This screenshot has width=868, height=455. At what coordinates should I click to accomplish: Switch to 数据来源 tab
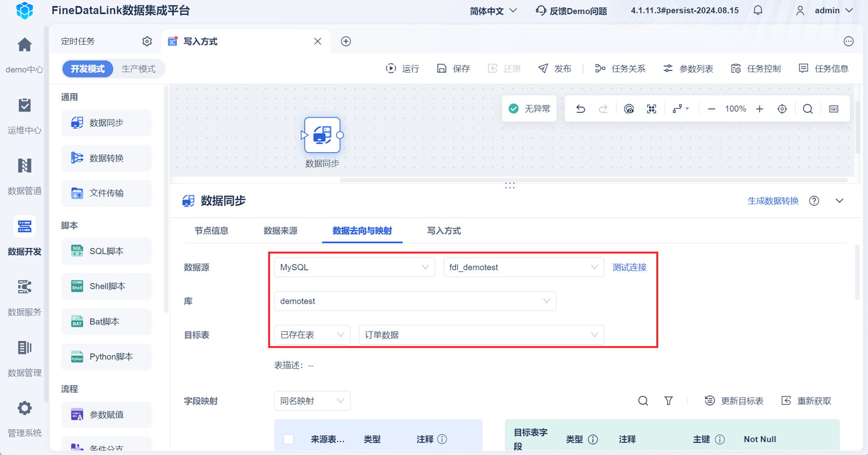(281, 231)
